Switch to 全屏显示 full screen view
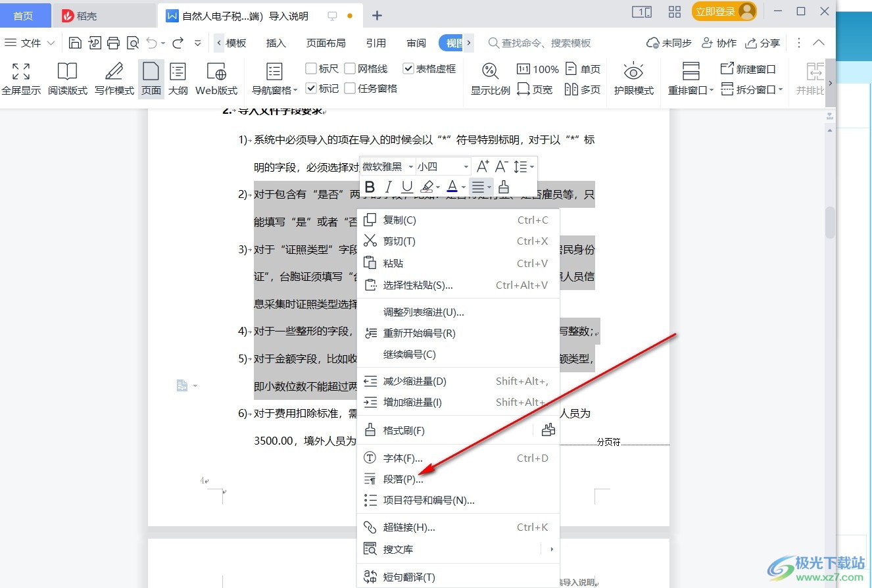The width and height of the screenshot is (872, 588). [x=21, y=80]
